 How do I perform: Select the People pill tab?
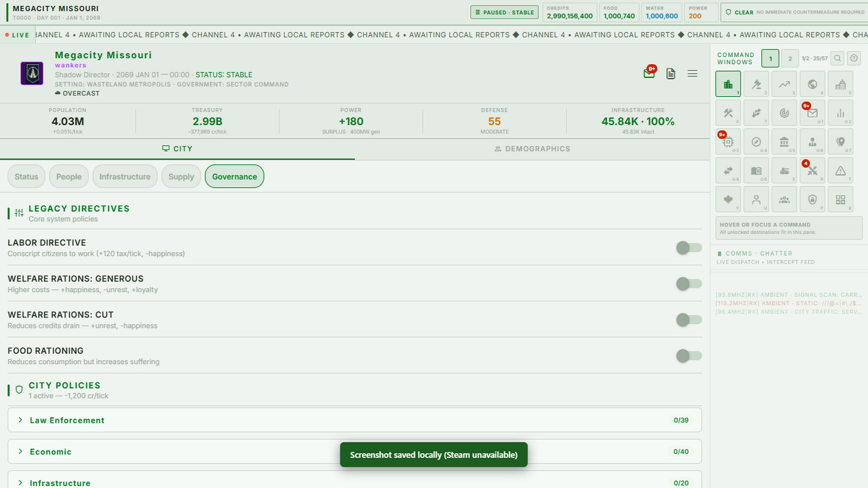(x=69, y=177)
